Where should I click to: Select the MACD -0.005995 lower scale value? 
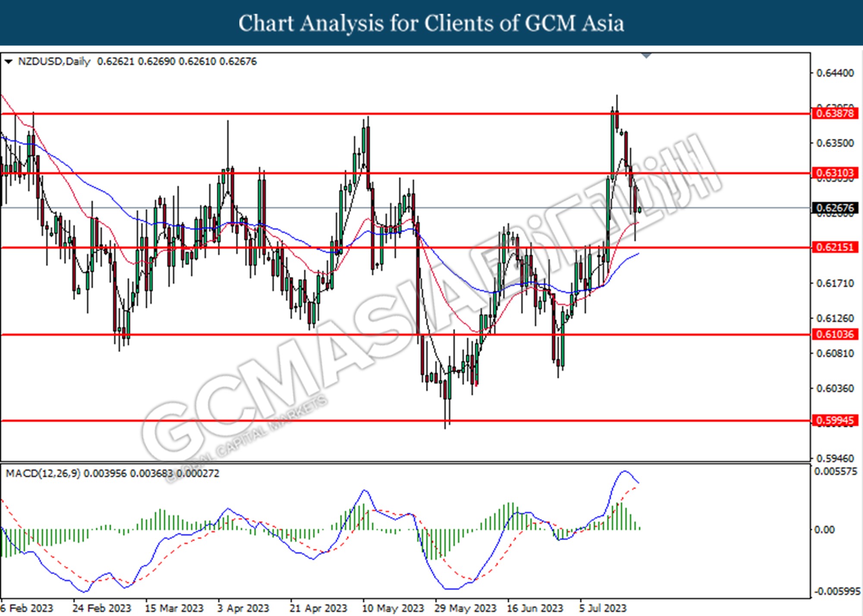837,591
